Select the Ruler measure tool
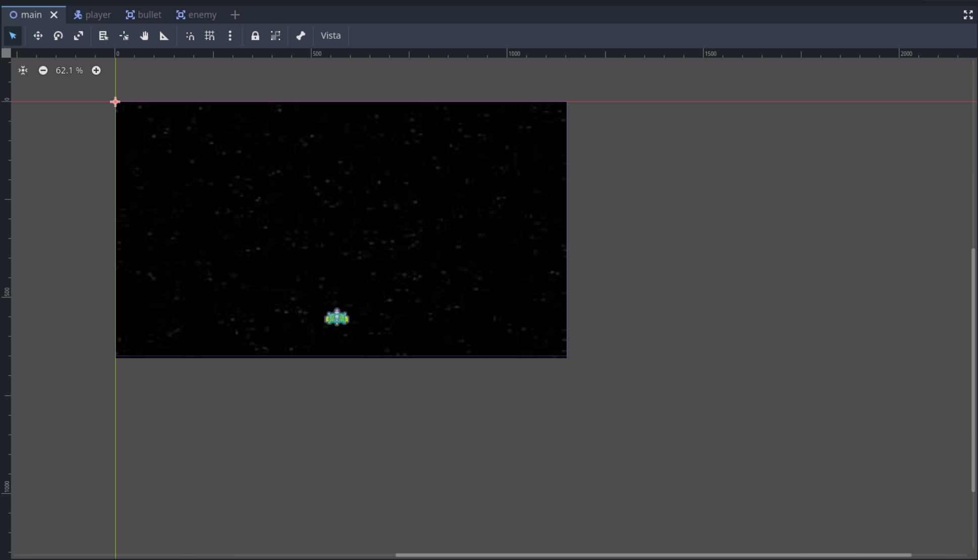Image resolution: width=978 pixels, height=560 pixels. 164,36
